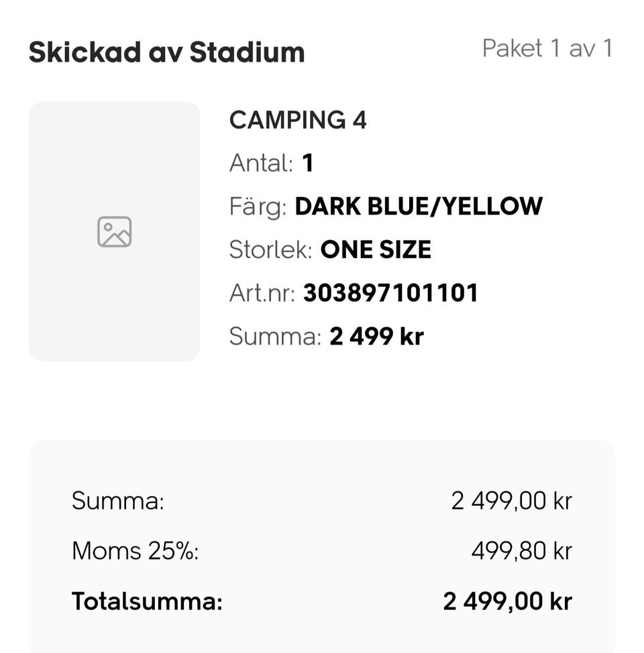Viewport: 644px width, 653px height.
Task: Click the DARK BLUE/YELLOW color value
Action: [x=419, y=206]
